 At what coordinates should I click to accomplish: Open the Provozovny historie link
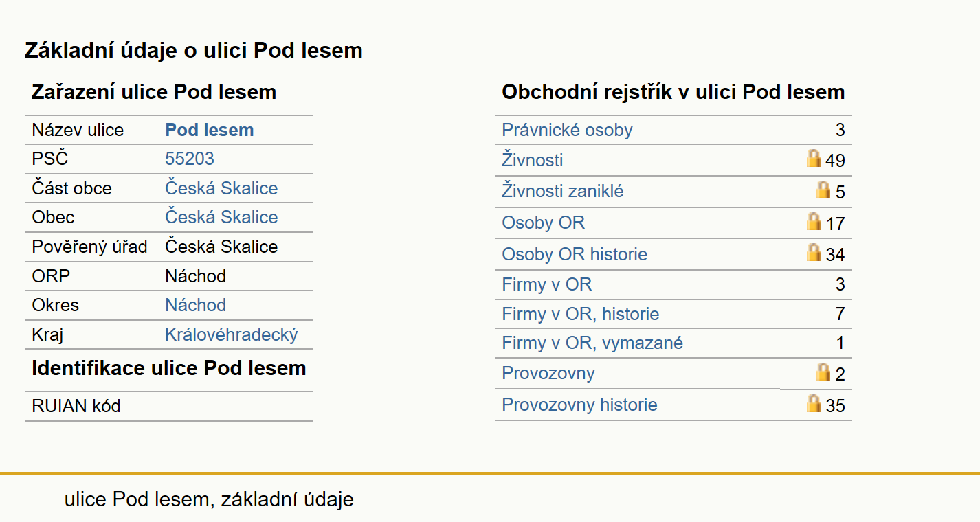pyautogui.click(x=579, y=405)
